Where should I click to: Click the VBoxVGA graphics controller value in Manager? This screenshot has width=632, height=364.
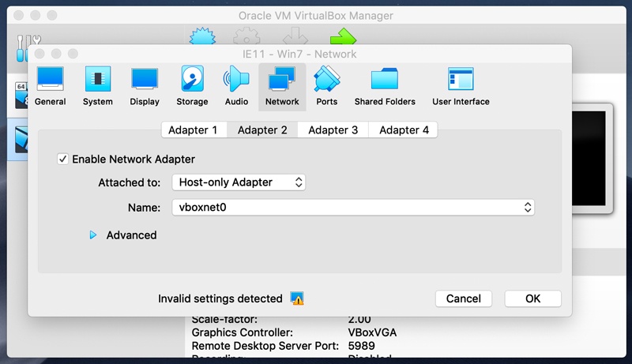pos(372,332)
